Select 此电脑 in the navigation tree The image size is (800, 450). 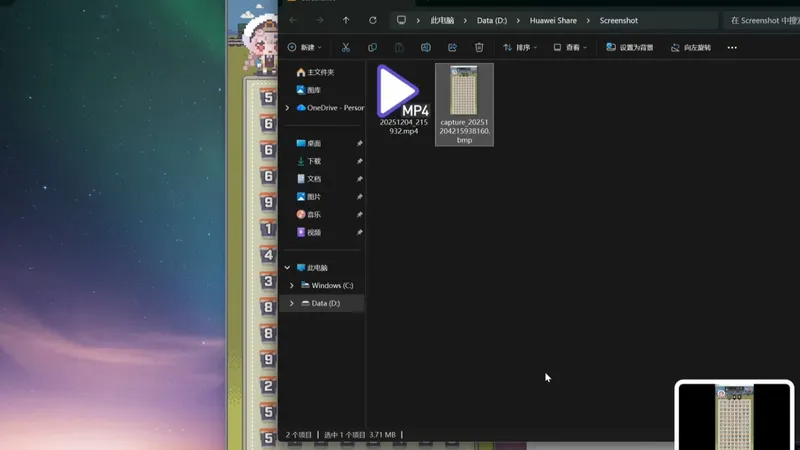point(312,268)
